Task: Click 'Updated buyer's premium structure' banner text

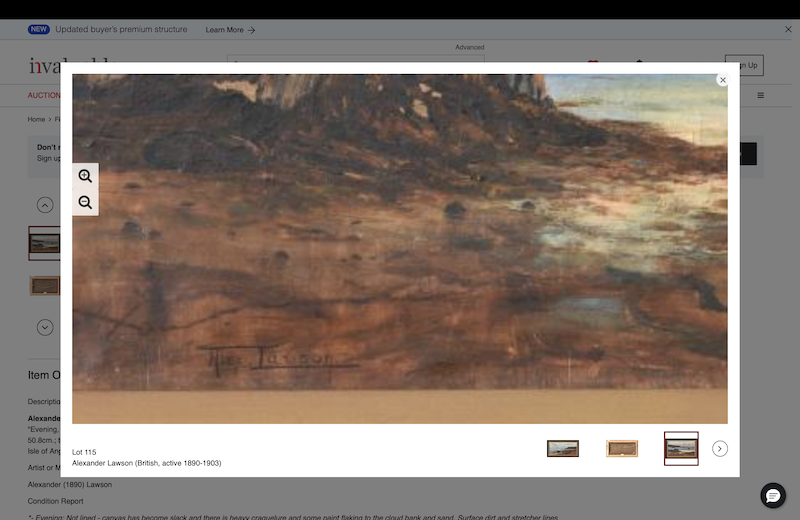Action: 121,30
